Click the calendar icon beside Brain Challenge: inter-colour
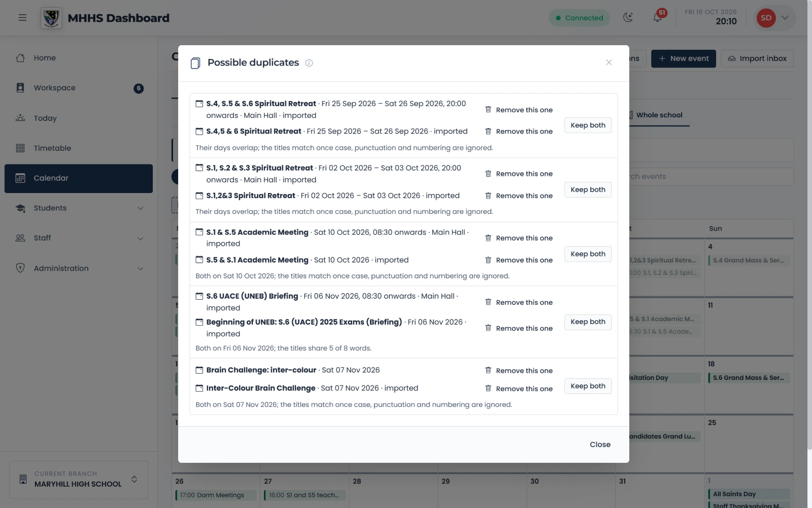 tap(199, 370)
